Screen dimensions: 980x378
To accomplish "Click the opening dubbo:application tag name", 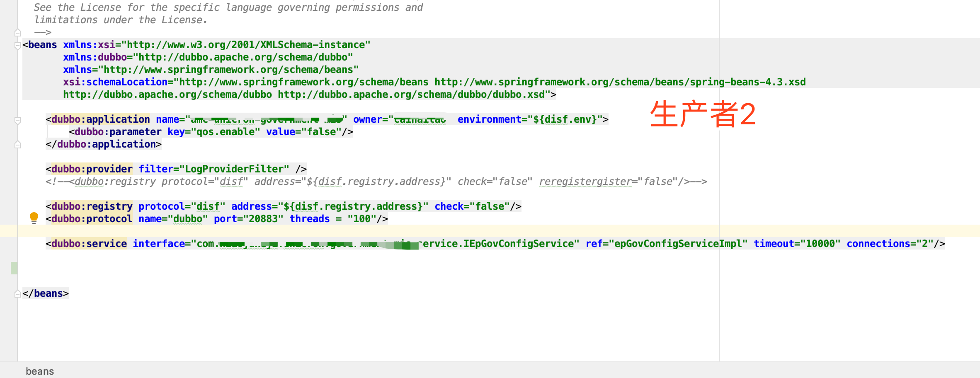I will 101,119.
